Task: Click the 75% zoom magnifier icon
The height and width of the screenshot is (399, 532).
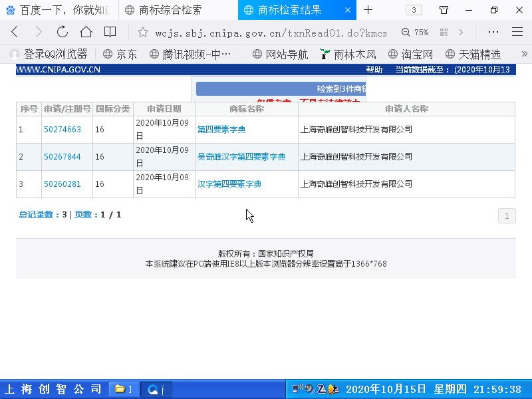Action: pos(406,32)
